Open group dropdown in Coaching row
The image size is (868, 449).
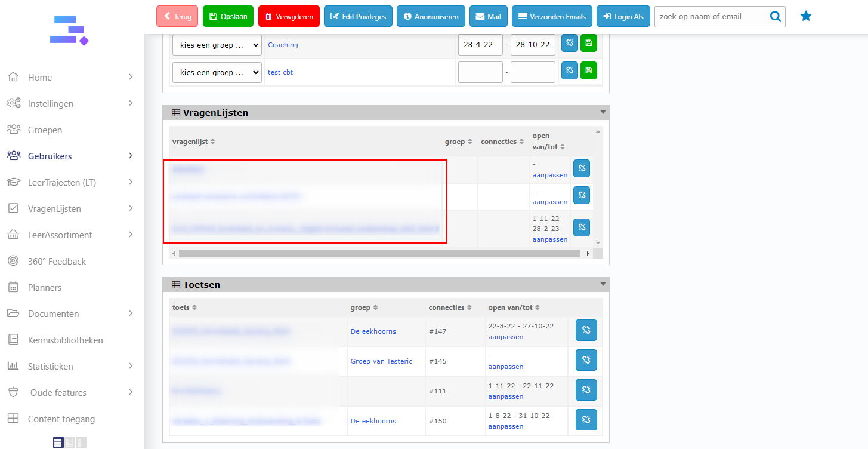tap(217, 45)
